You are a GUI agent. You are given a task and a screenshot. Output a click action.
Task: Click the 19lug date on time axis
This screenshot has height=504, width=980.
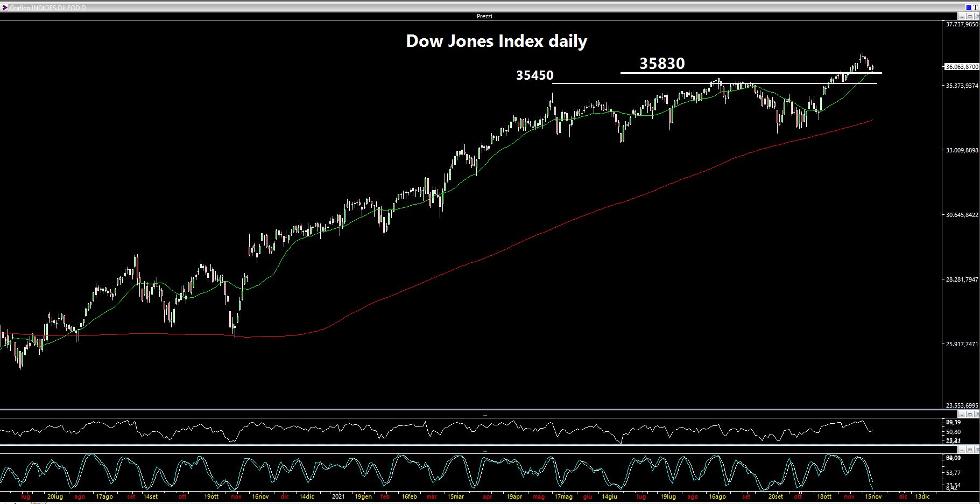668,496
